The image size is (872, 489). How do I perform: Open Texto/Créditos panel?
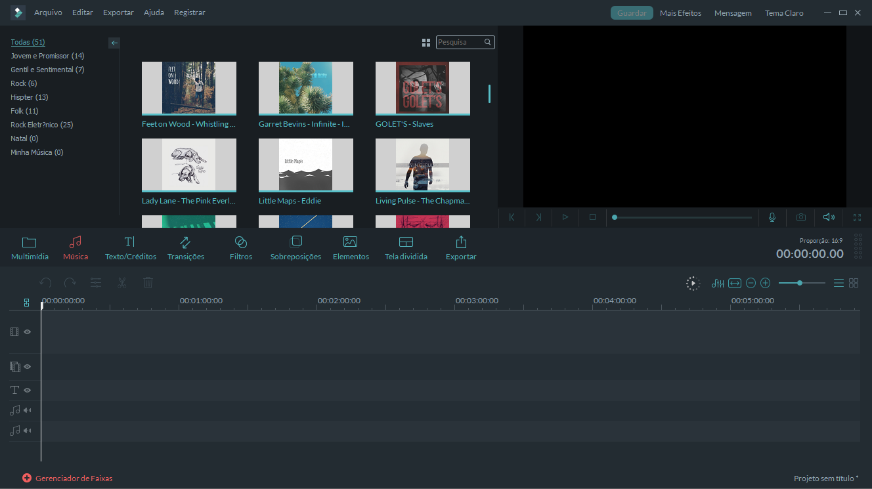point(130,248)
